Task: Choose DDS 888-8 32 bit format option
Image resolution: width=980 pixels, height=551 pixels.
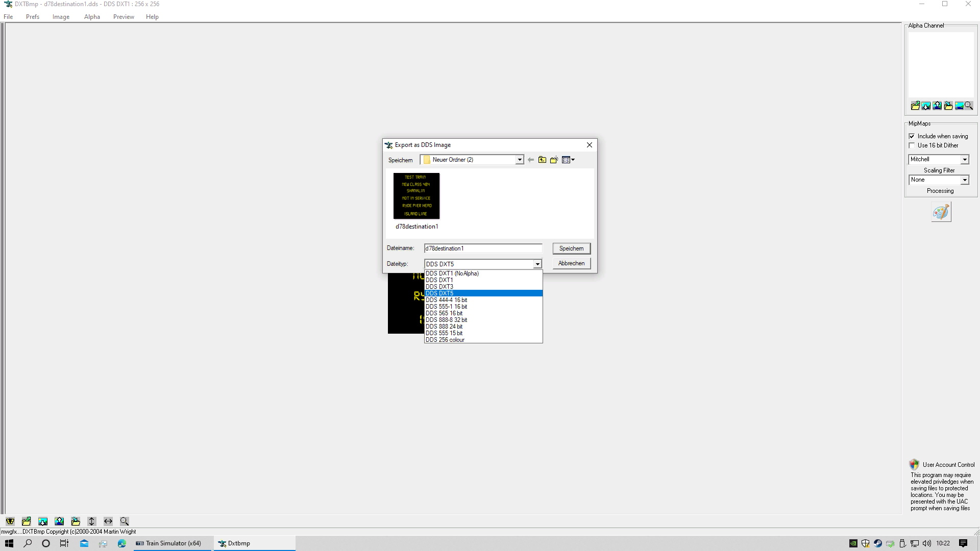Action: point(446,320)
